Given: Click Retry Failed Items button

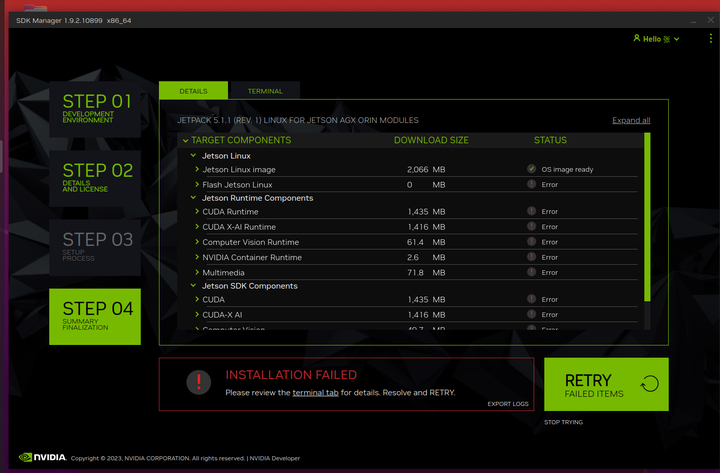Looking at the screenshot, I should [606, 384].
